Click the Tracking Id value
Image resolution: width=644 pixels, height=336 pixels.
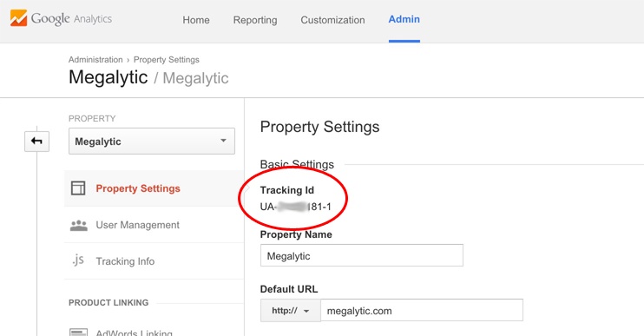coord(296,207)
